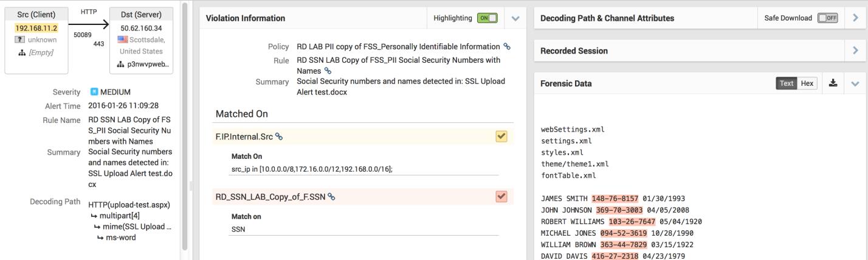The height and width of the screenshot is (260, 868).
Task: Switch forensic data to Hex view
Action: coord(807,83)
